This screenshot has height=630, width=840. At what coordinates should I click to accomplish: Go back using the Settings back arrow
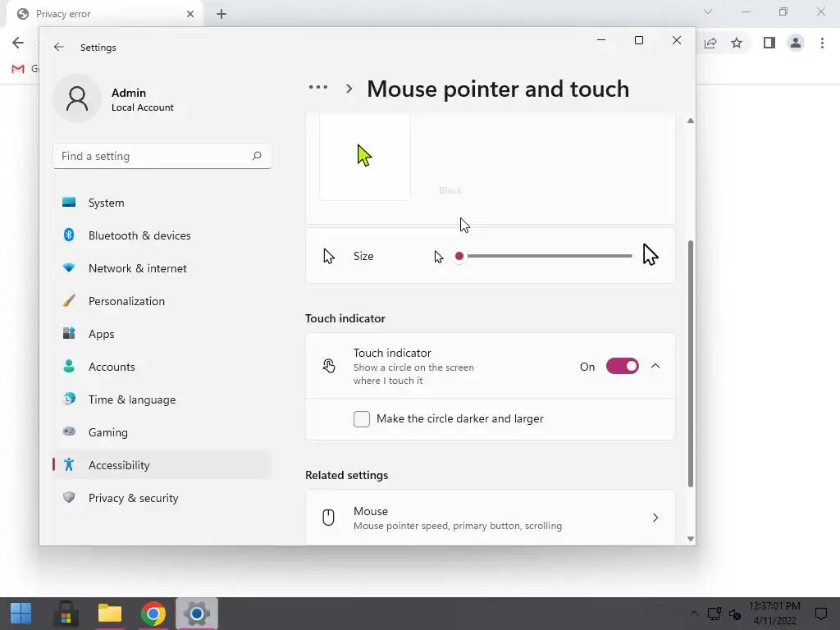[59, 47]
